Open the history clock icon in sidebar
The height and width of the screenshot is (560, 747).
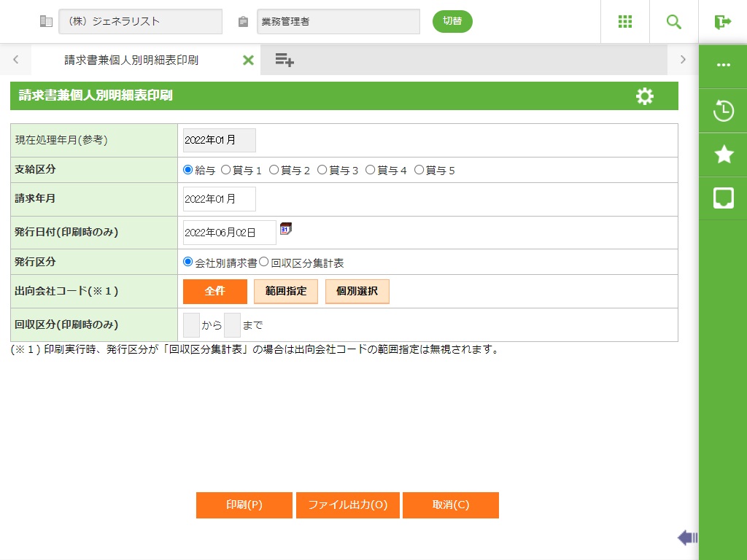723,112
